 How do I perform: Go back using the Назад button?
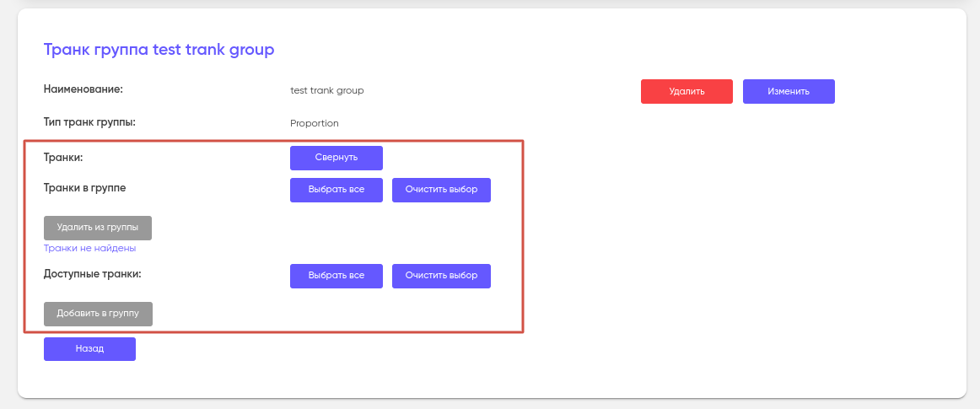coord(89,348)
